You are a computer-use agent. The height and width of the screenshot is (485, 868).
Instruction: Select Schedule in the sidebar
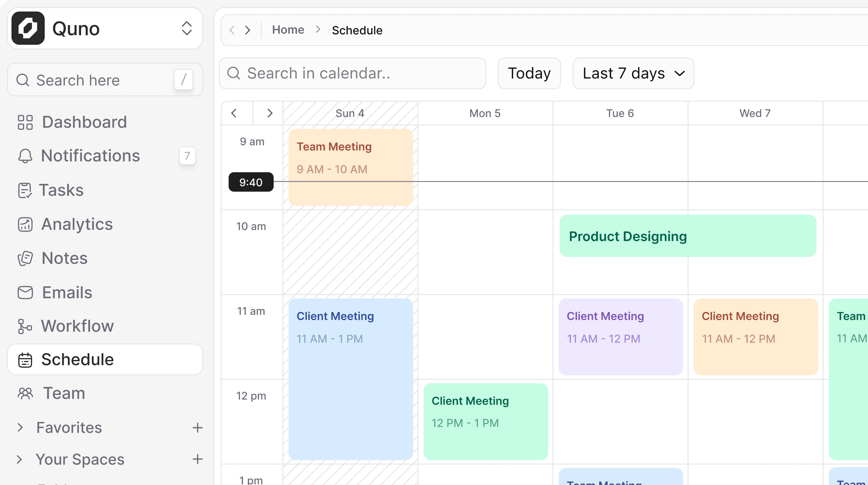click(x=78, y=359)
